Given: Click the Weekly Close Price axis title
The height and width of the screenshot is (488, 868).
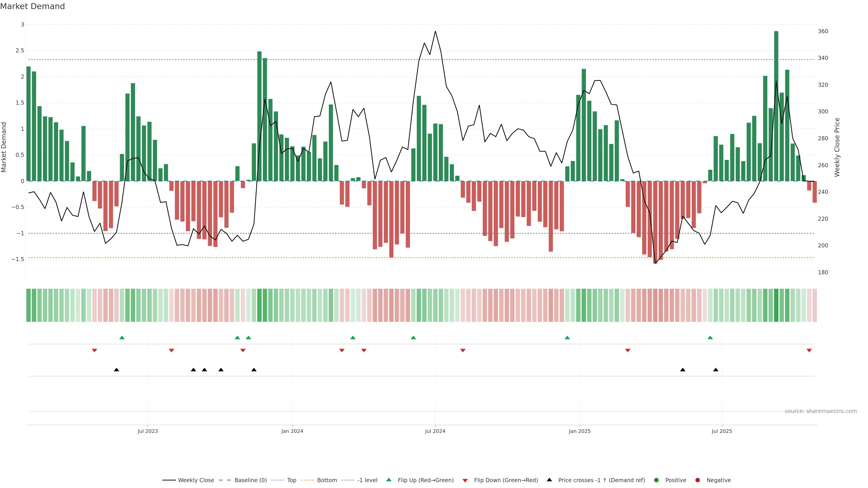Looking at the screenshot, I should 837,147.
